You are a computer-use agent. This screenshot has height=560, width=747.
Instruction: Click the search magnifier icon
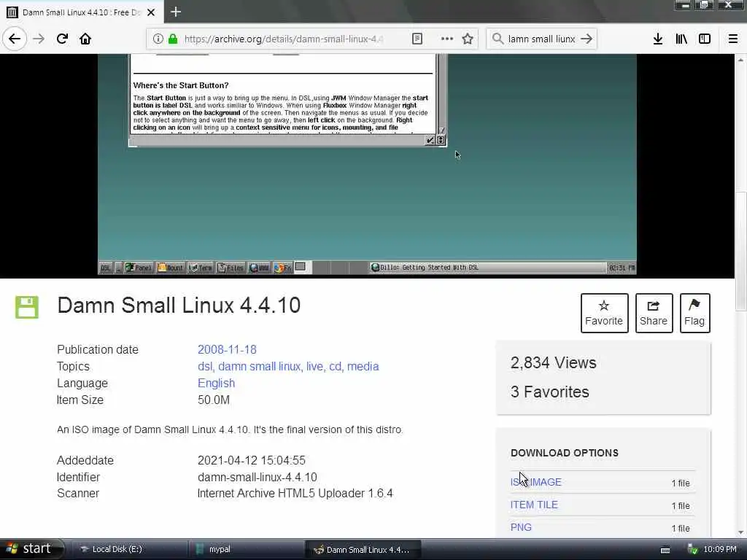pyautogui.click(x=498, y=39)
